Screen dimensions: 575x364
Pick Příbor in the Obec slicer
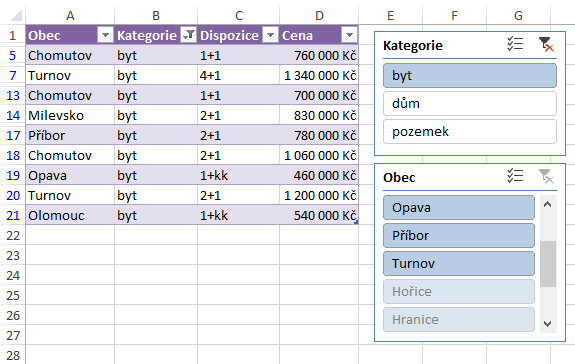tap(459, 235)
